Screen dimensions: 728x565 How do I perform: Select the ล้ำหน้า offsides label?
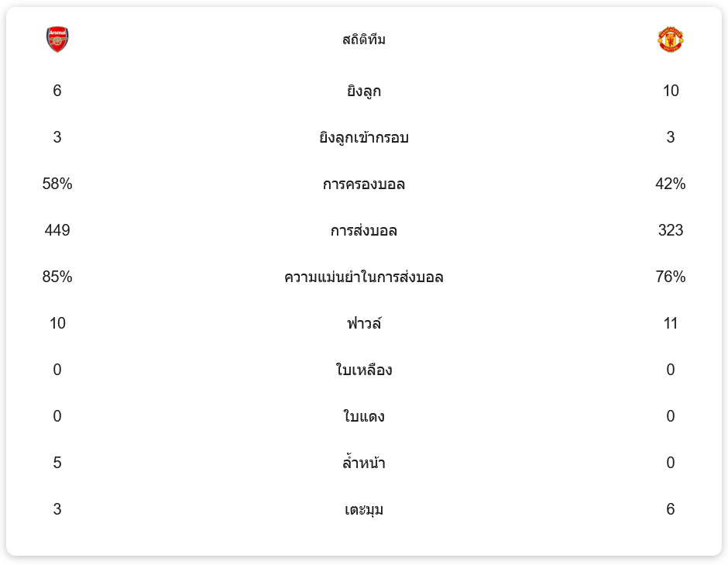coord(364,463)
